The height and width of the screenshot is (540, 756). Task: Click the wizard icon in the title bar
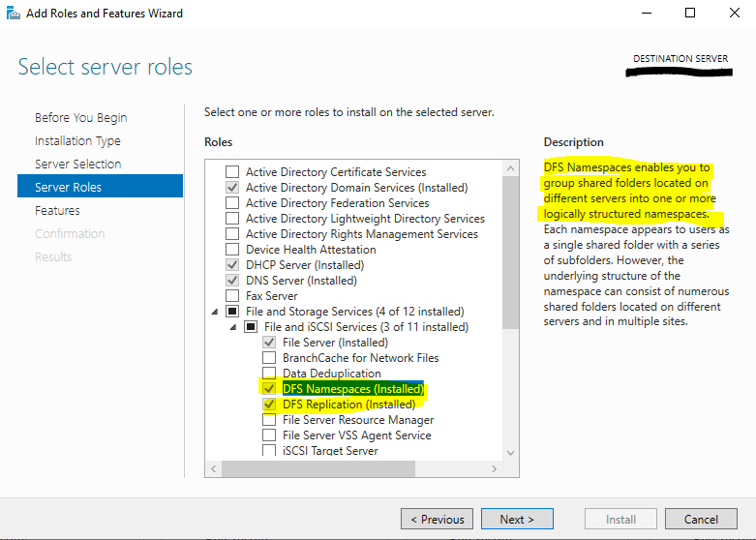[x=13, y=13]
